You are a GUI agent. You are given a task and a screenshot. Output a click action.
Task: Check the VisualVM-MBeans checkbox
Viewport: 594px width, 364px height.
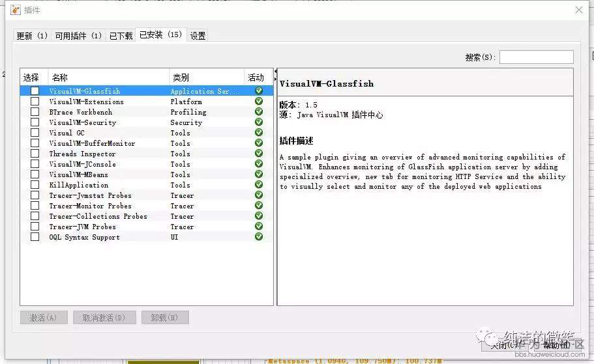[35, 174]
